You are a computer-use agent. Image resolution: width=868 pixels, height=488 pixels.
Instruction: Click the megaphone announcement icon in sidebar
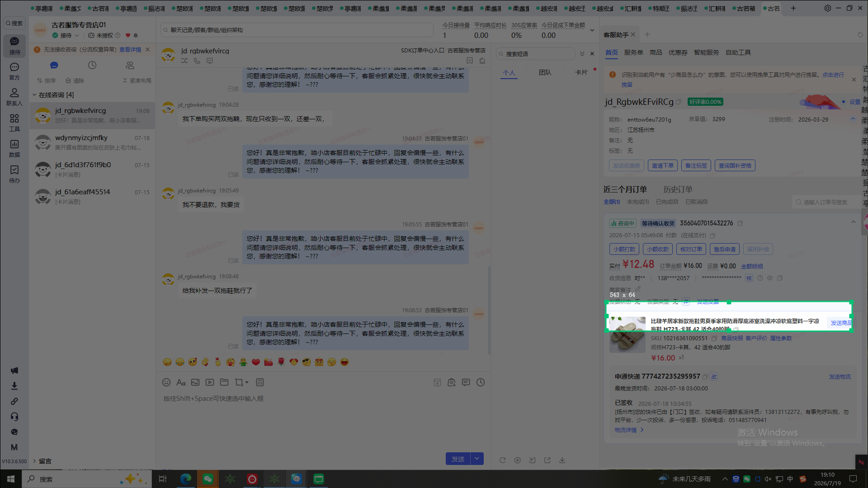(x=14, y=371)
